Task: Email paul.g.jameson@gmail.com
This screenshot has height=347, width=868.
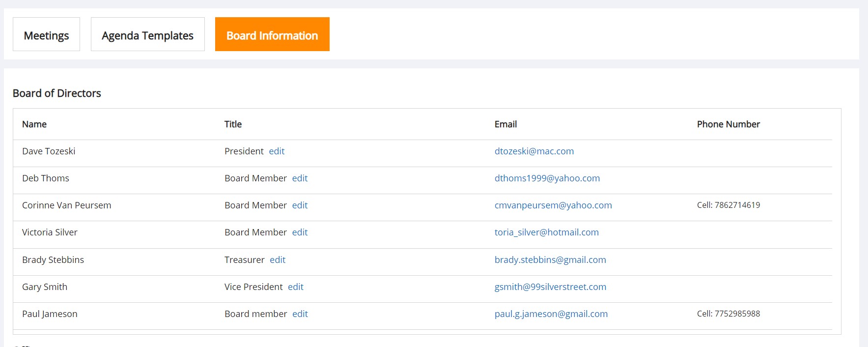Action: tap(551, 314)
